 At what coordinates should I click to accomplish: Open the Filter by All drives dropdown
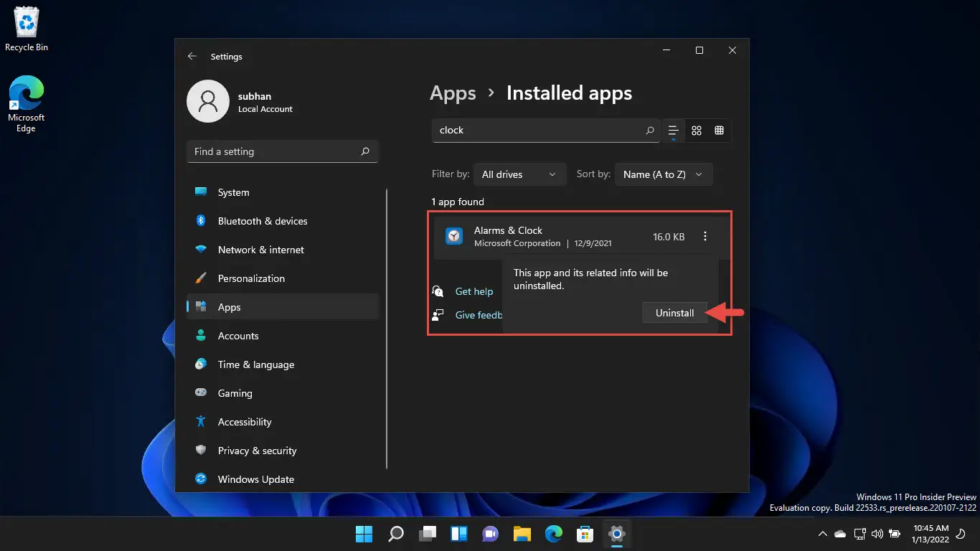click(519, 174)
